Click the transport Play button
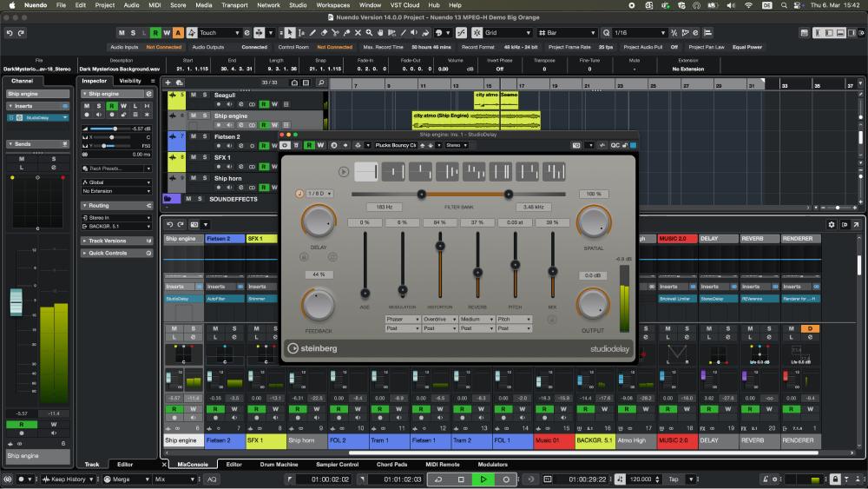Viewport: 868px width, 489px height. click(483, 479)
